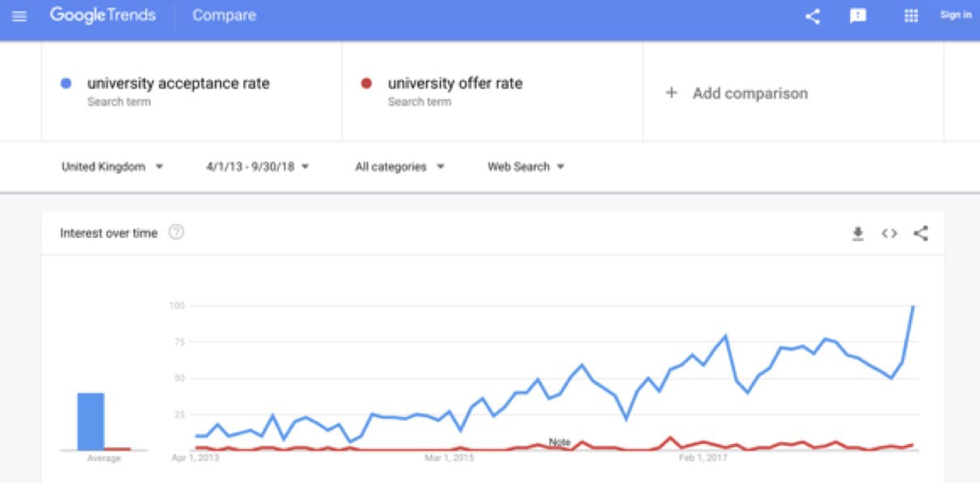Expand the All categories dropdown

pyautogui.click(x=400, y=166)
